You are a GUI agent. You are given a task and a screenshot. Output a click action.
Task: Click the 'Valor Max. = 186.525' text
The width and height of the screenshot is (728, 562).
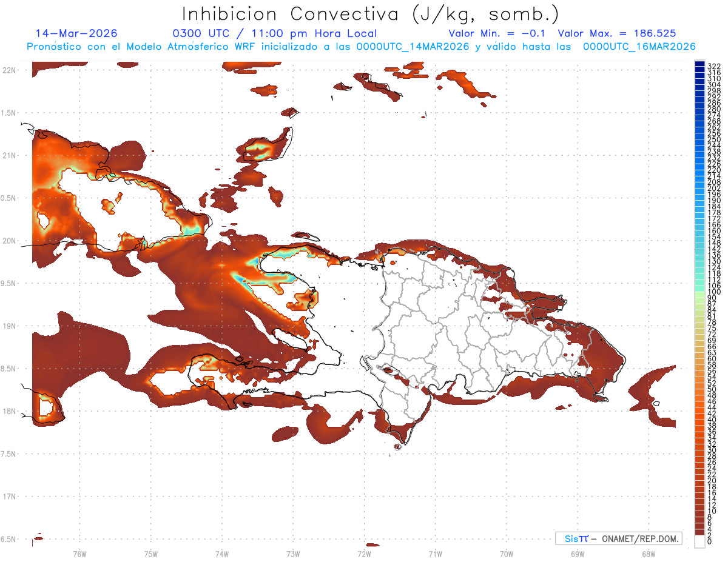[x=616, y=33]
